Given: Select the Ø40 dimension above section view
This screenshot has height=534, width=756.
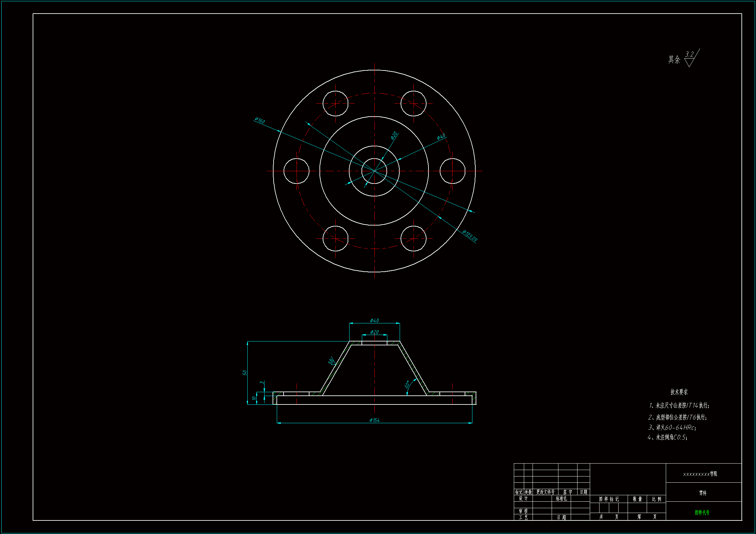Looking at the screenshot, I should [374, 320].
